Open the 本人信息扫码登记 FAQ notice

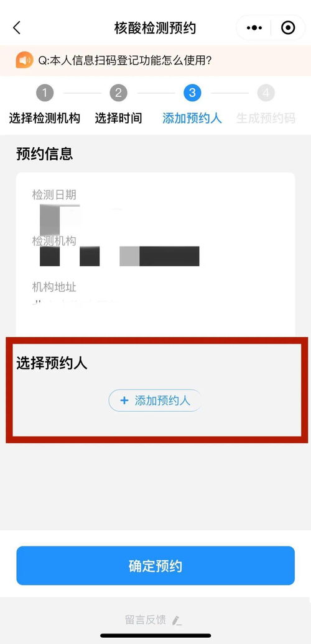coord(125,61)
